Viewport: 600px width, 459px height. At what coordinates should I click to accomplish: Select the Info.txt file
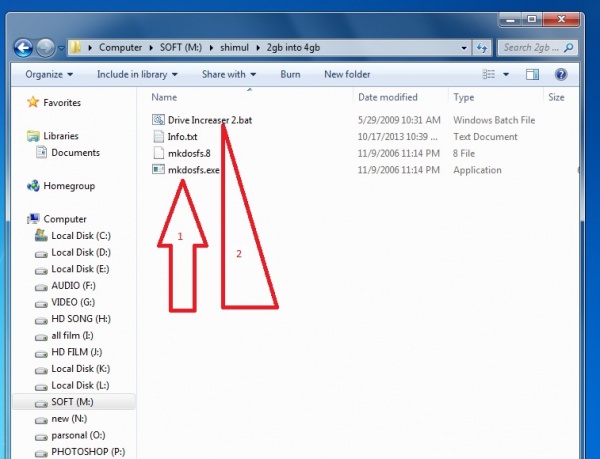pos(182,137)
